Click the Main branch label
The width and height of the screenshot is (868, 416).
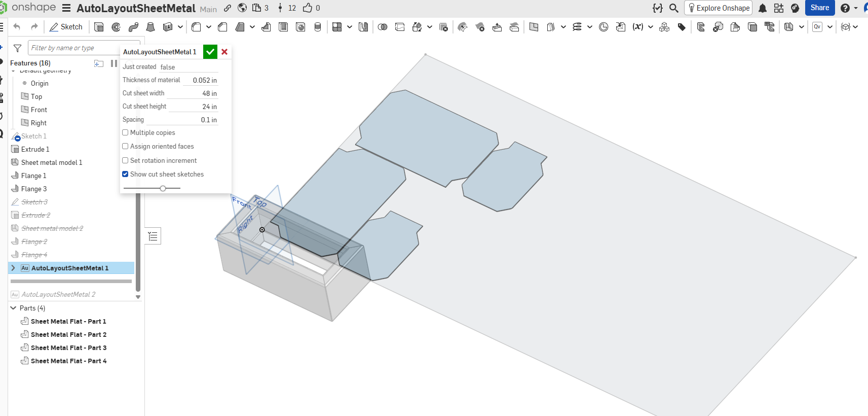208,9
